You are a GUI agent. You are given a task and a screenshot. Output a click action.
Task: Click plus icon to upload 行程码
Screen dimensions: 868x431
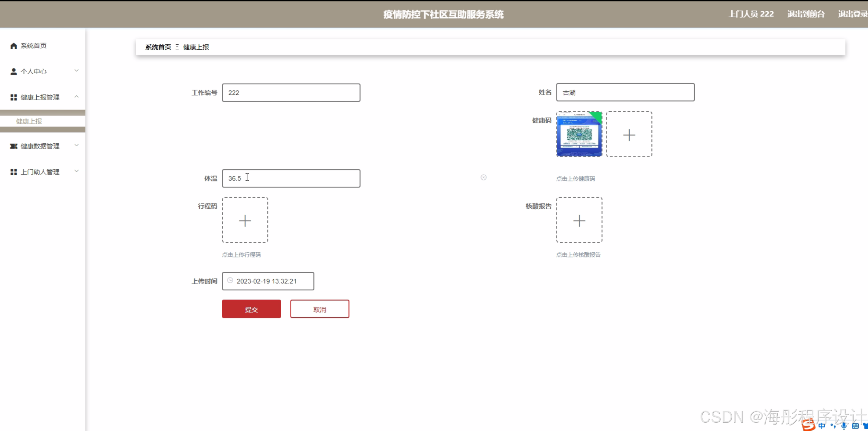click(245, 221)
